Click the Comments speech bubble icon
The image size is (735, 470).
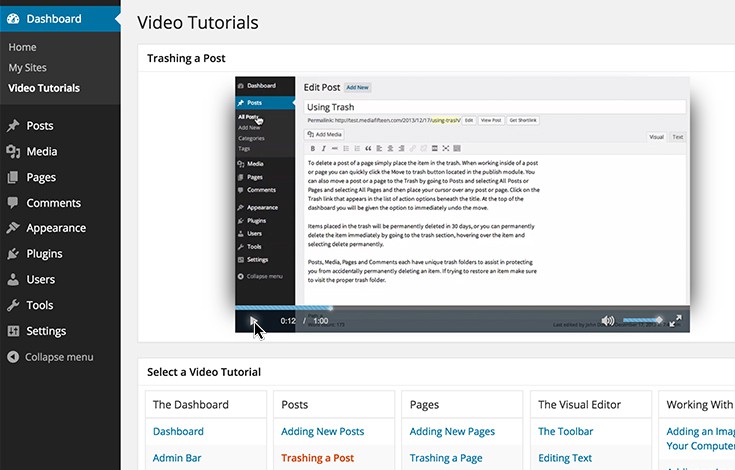pos(13,203)
